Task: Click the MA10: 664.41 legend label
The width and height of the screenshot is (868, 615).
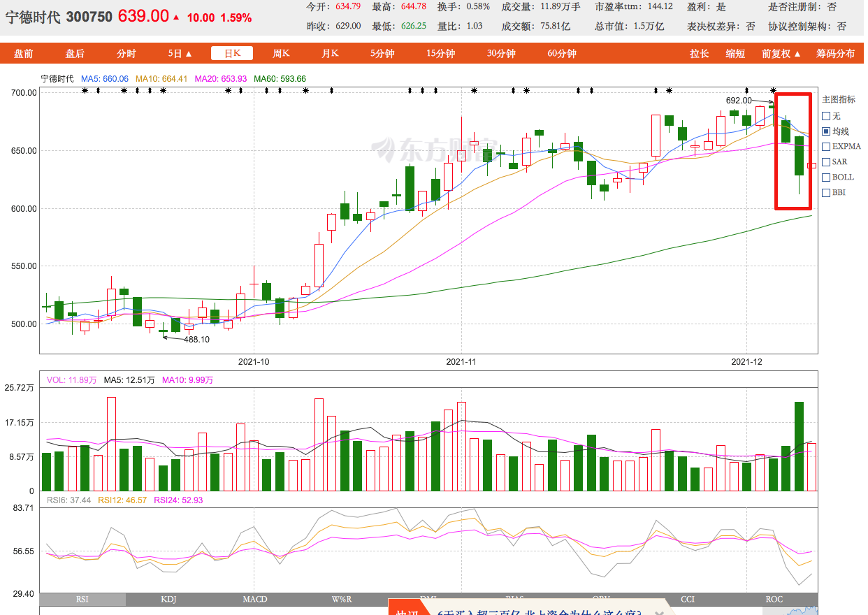Action: click(161, 79)
